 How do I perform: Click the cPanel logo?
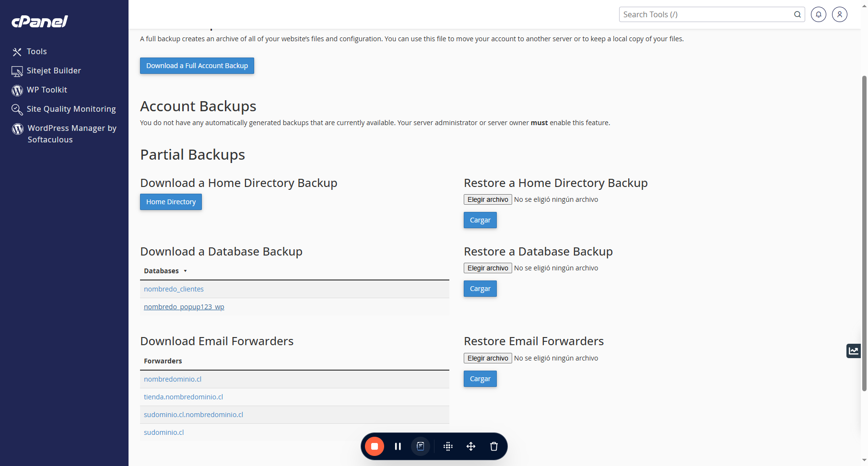(40, 22)
